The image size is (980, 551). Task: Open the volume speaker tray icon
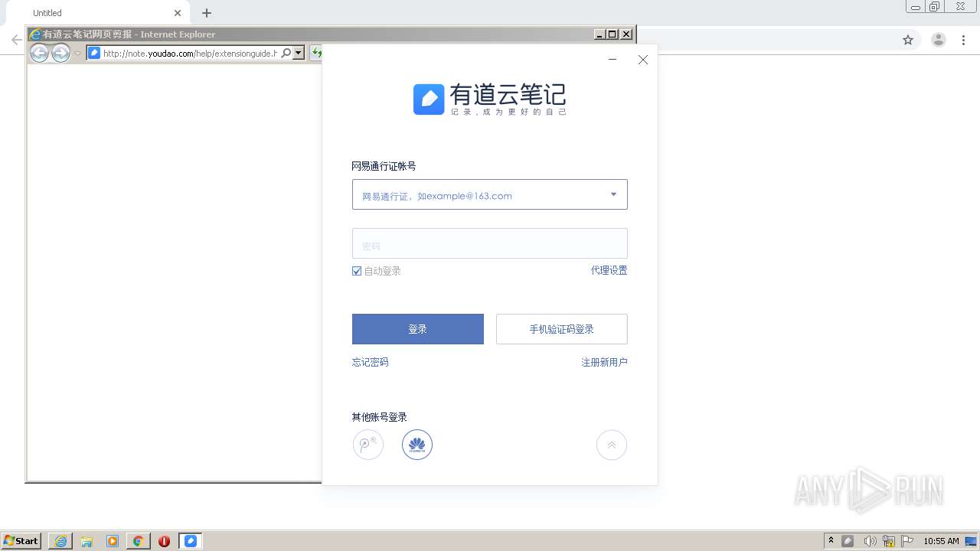point(870,541)
